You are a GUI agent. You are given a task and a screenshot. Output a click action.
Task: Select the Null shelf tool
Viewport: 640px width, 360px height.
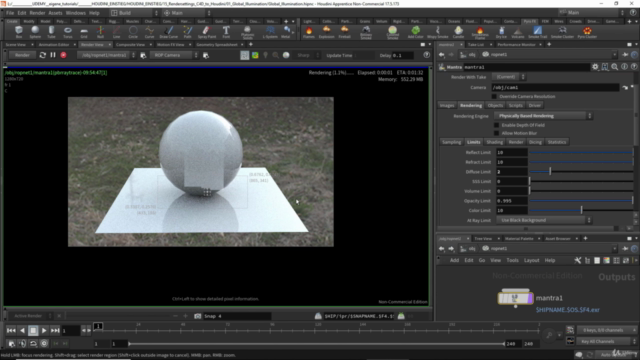pos(100,31)
